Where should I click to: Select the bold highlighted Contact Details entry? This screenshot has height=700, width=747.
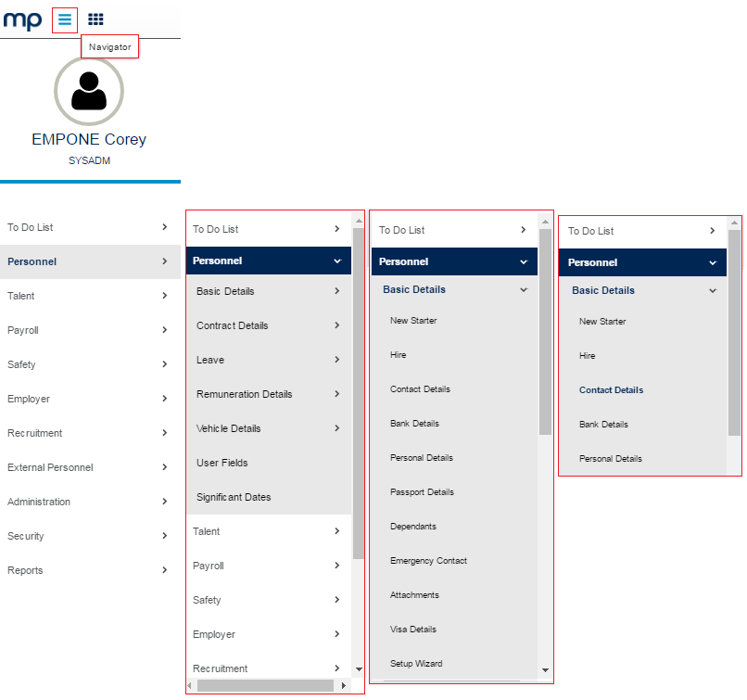pyautogui.click(x=611, y=390)
